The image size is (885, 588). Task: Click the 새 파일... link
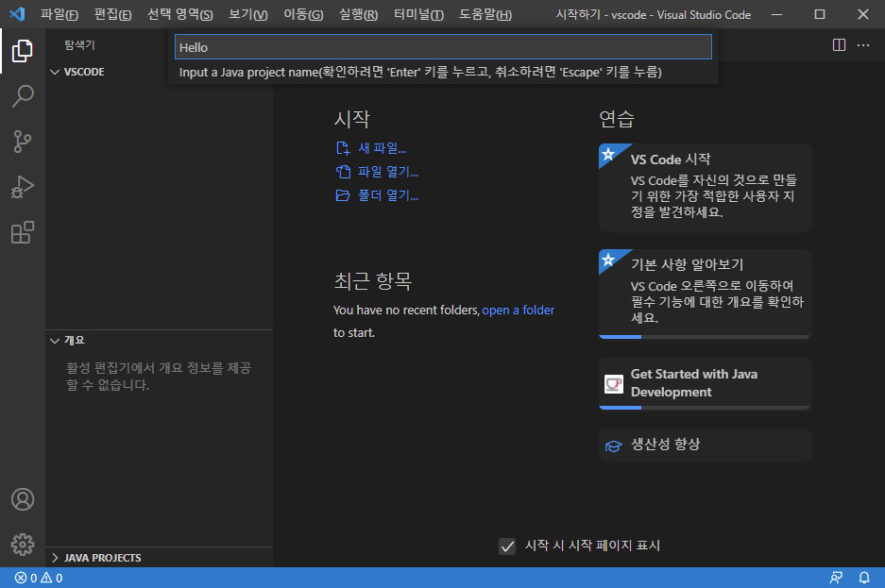(x=383, y=148)
